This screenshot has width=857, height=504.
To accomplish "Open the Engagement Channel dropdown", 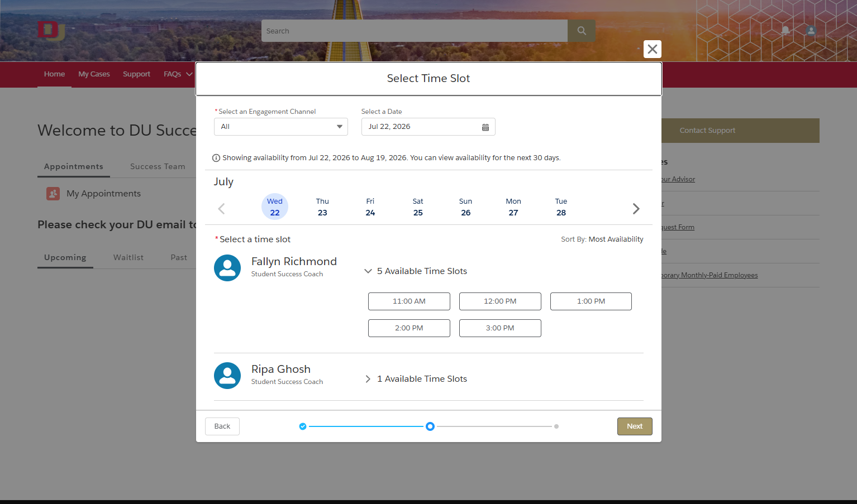I will (x=281, y=127).
